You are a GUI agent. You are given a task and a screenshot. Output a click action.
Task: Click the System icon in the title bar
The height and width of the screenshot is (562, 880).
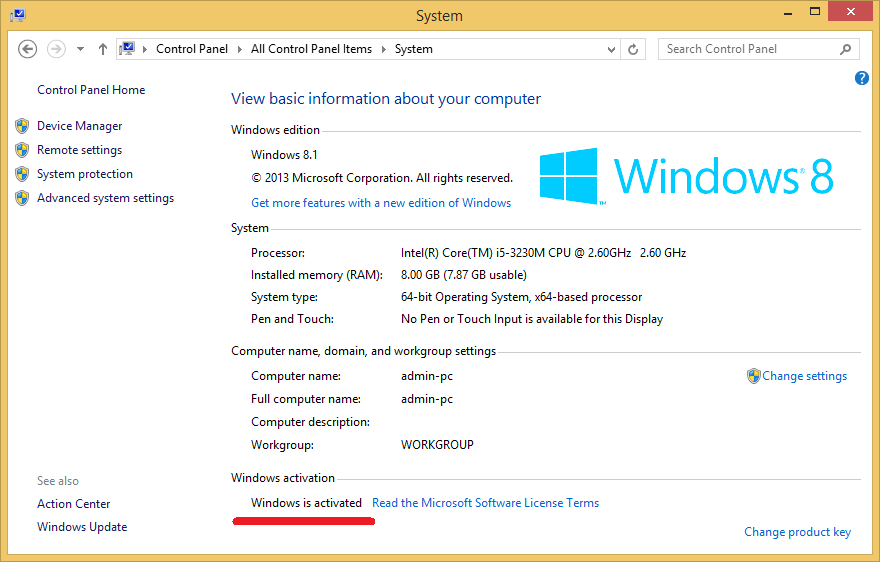point(18,15)
